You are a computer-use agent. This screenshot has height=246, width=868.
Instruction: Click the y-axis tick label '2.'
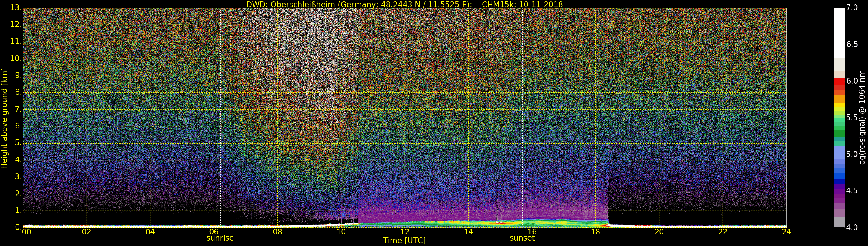[x=18, y=193]
